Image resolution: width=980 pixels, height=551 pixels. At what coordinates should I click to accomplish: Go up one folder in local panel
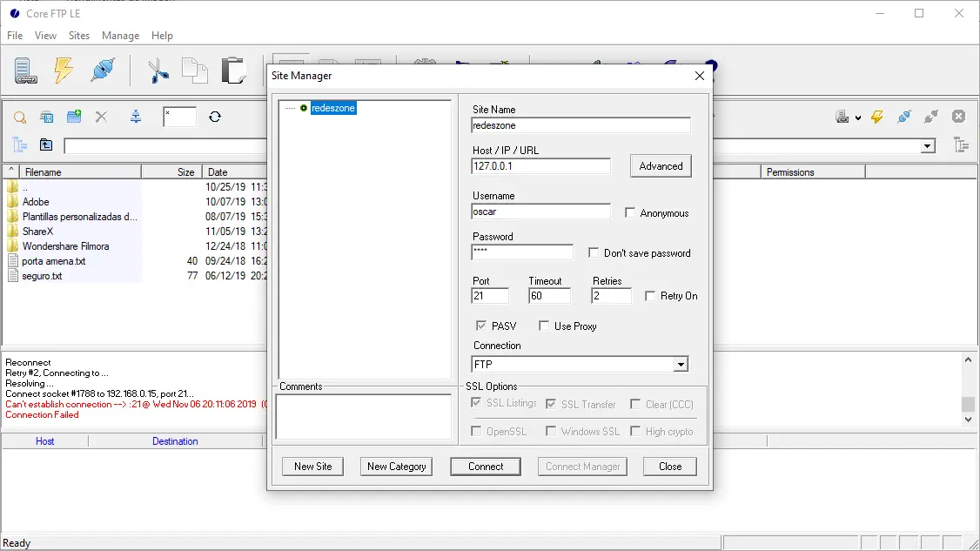coord(46,145)
